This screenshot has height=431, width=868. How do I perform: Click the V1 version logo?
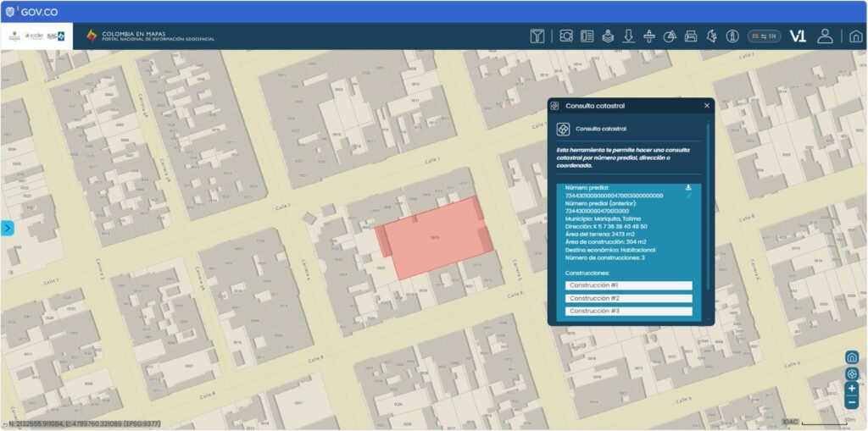pyautogui.click(x=798, y=36)
